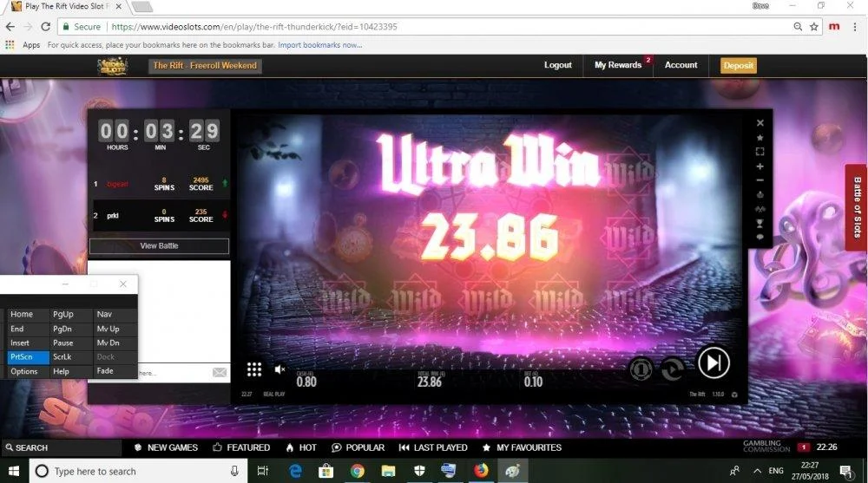868x483 pixels.
Task: Click the Pause key on on-screen keyboard
Action: 71,343
